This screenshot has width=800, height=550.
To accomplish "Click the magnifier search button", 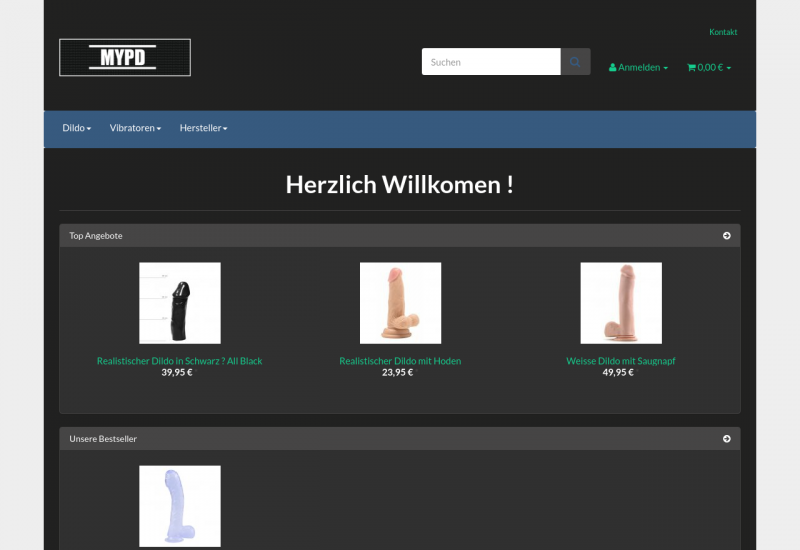I will (x=575, y=62).
